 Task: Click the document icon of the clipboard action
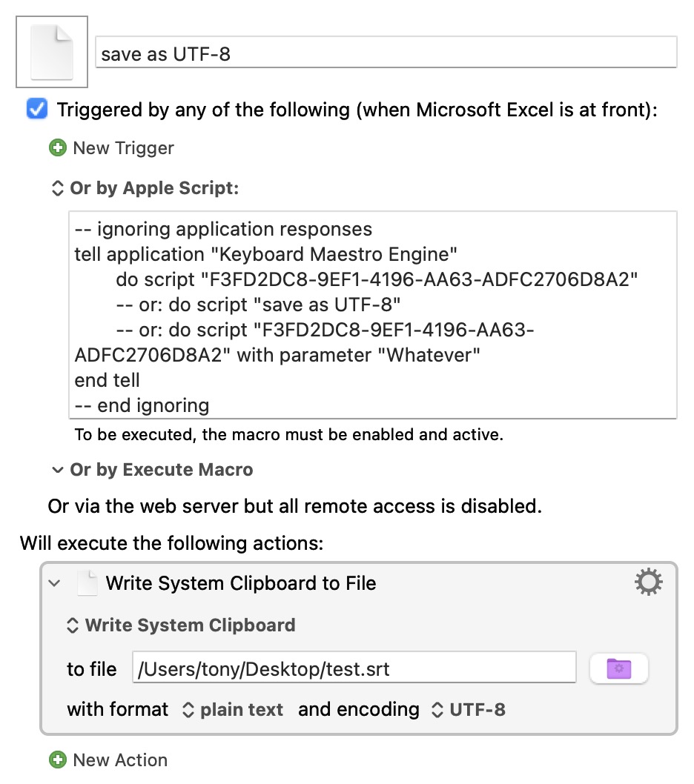[87, 583]
